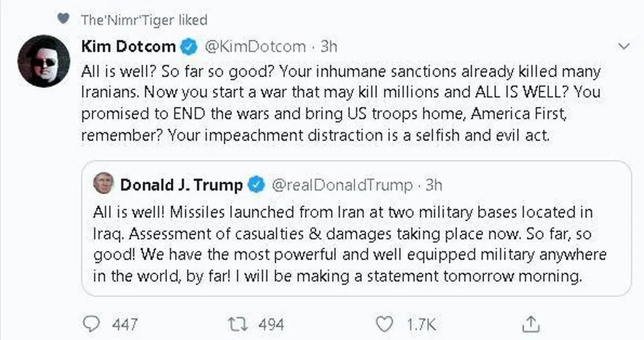Click the reply speech bubble icon
The width and height of the screenshot is (644, 340).
[93, 324]
